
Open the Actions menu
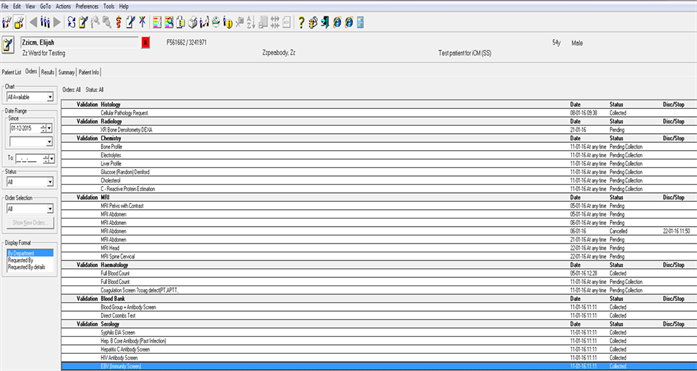click(x=64, y=6)
